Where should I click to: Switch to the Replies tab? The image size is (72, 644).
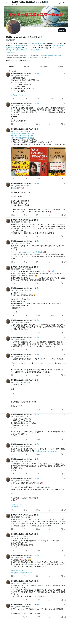point(27,67)
